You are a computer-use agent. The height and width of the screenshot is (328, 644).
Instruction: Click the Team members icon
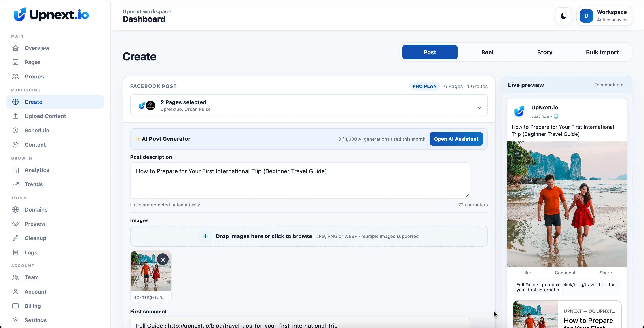tap(15, 277)
